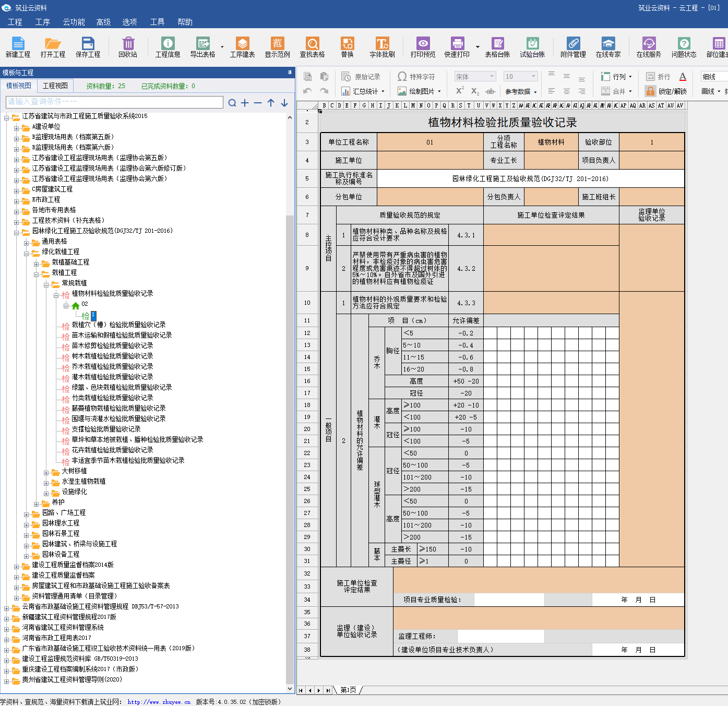The width and height of the screenshot is (728, 706).
Task: Click the 特殊字符 button
Action: (416, 77)
